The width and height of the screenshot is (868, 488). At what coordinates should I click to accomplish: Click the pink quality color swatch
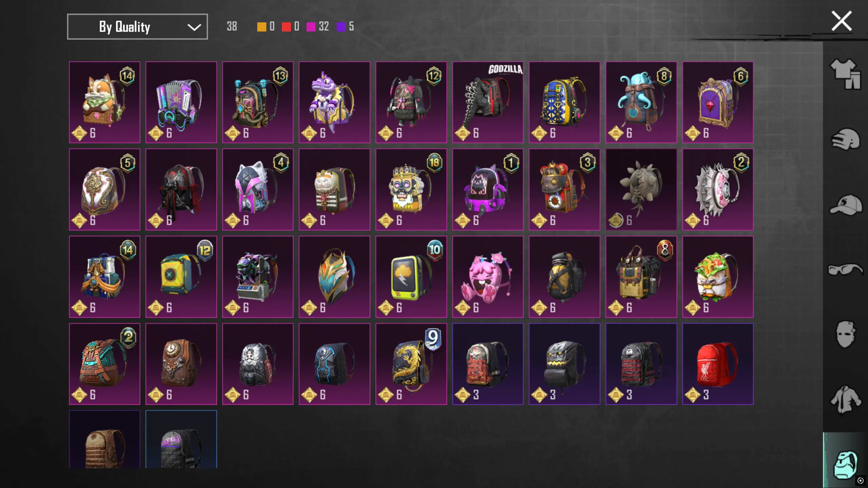(311, 27)
